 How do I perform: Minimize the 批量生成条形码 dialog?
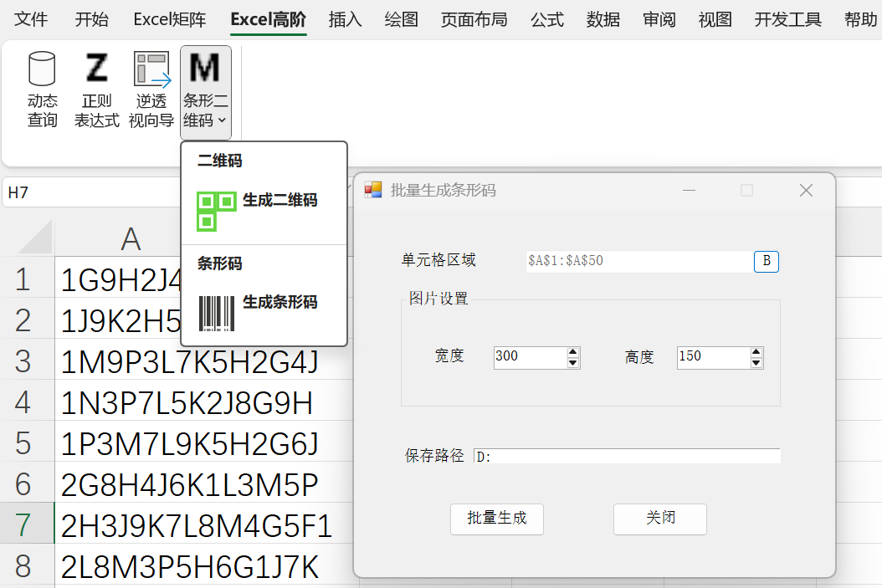689,191
